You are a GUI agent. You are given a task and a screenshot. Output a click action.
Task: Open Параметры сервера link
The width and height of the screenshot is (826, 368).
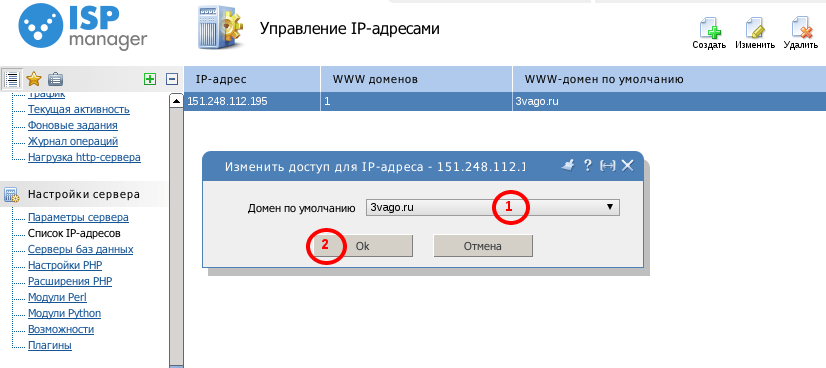coord(78,217)
